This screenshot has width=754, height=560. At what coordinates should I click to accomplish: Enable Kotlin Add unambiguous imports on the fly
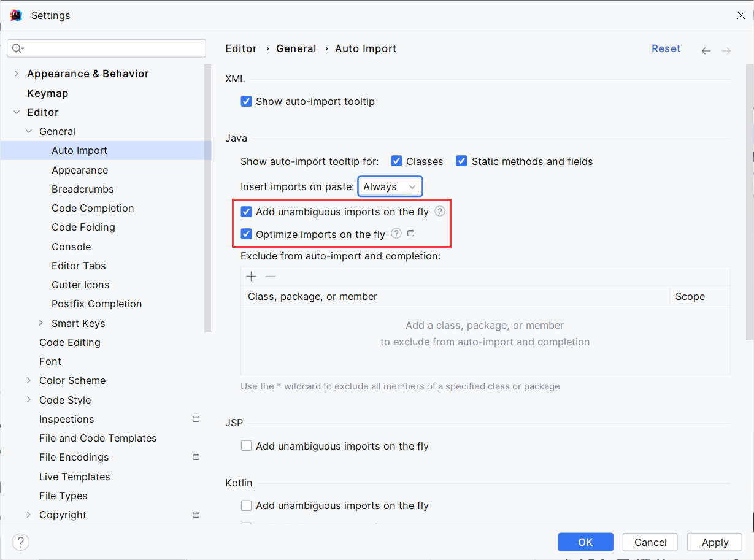pyautogui.click(x=246, y=505)
